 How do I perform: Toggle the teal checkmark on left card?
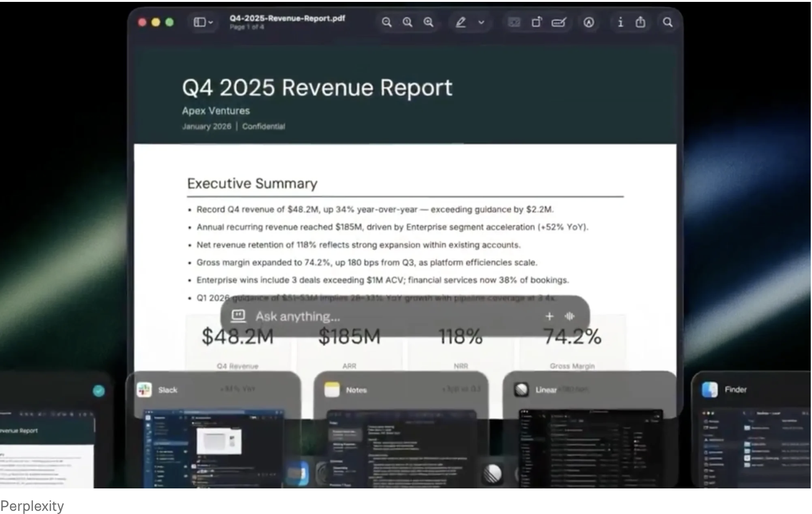[99, 391]
